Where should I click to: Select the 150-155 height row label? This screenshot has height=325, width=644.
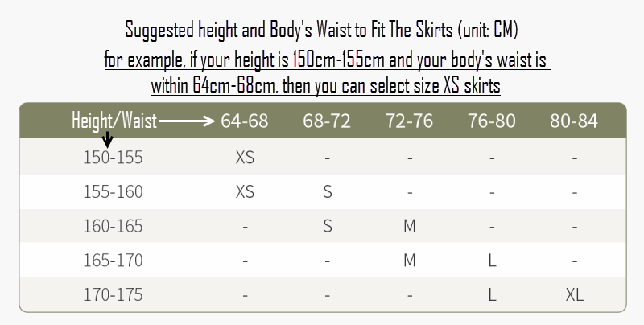(x=113, y=158)
